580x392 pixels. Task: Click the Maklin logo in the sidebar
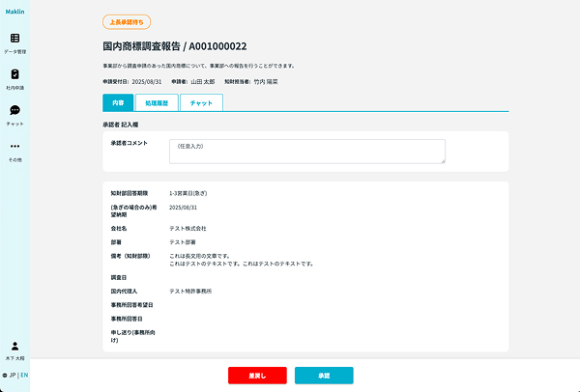click(x=14, y=11)
